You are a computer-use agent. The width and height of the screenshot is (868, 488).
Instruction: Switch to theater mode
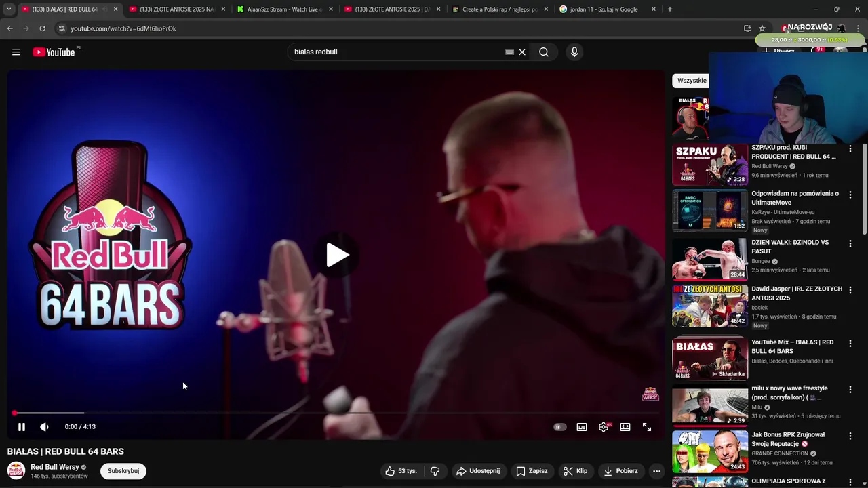(625, 427)
